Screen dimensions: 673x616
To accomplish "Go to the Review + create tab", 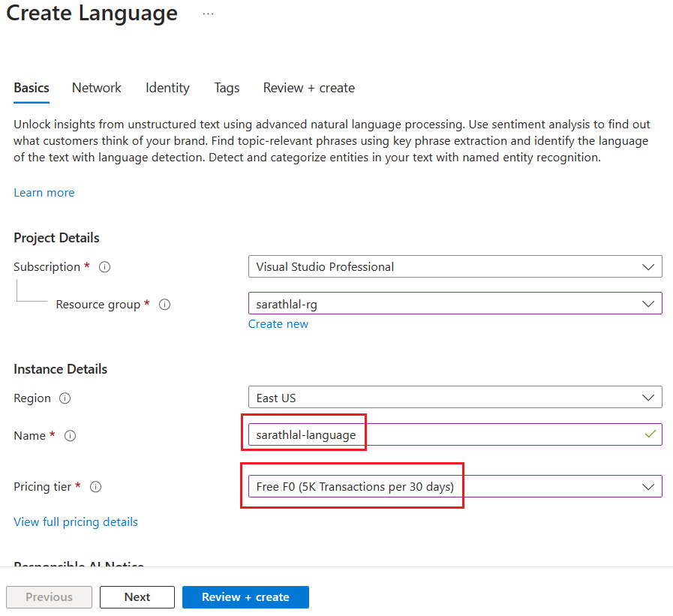I will point(308,88).
